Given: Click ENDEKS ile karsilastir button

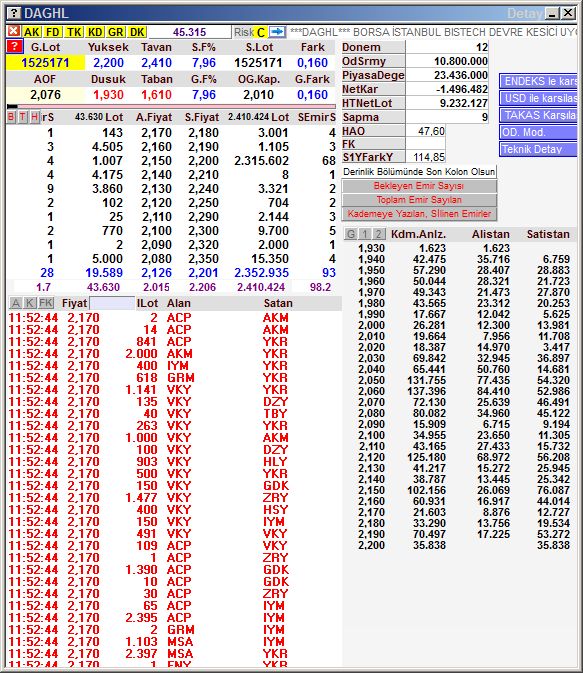Looking at the screenshot, I should (537, 81).
